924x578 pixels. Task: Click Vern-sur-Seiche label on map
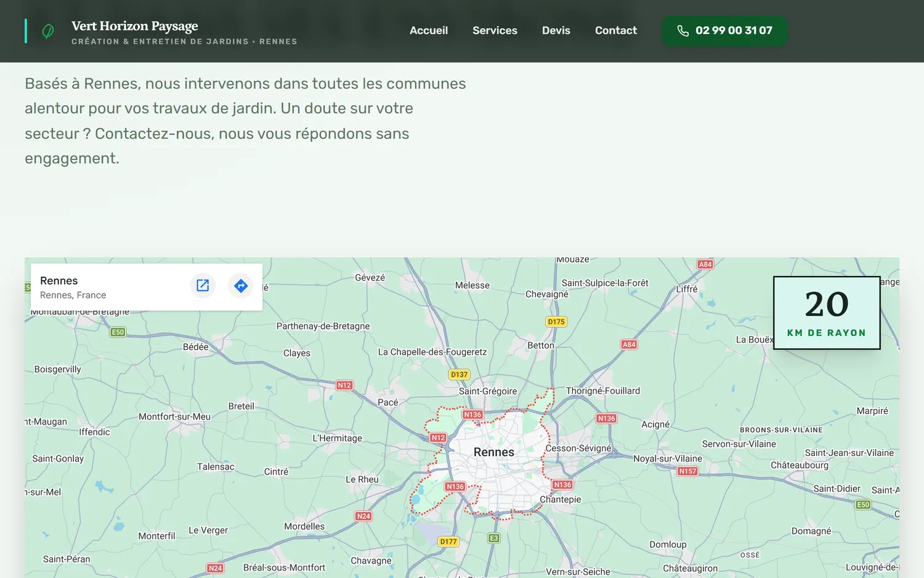[578, 572]
